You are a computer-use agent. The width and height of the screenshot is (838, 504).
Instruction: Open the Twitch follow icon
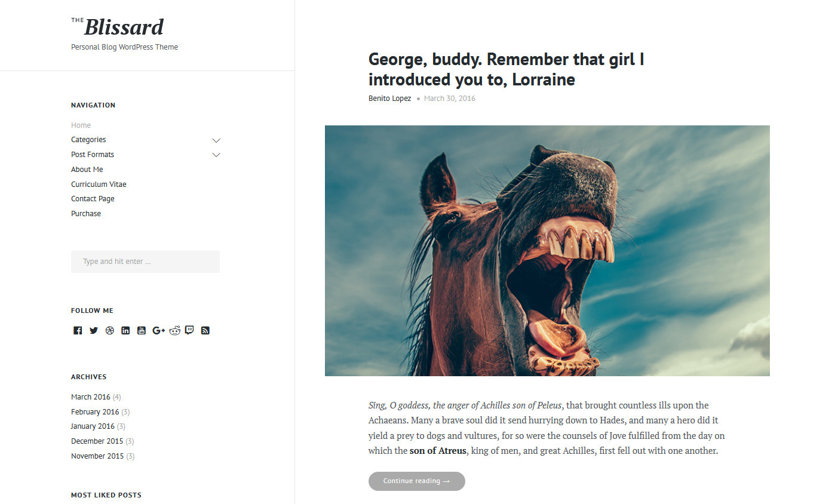pyautogui.click(x=189, y=330)
